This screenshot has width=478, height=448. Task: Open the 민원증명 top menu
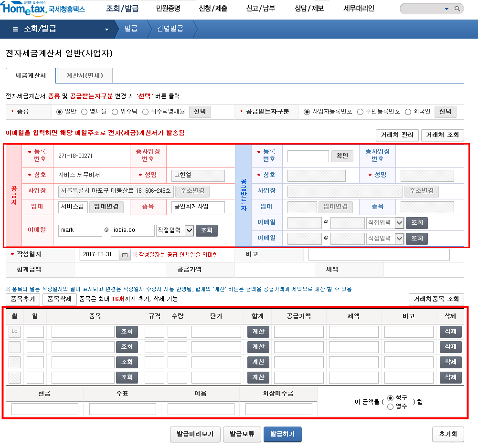pyautogui.click(x=168, y=9)
